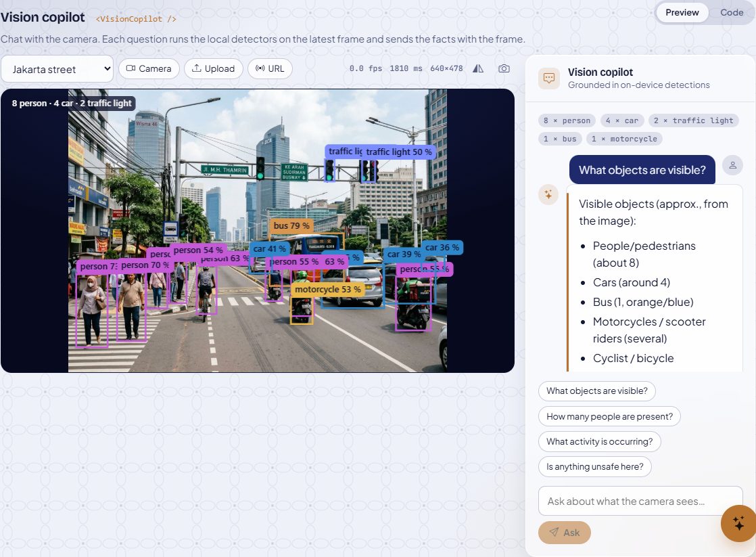Click the URL source button
The height and width of the screenshot is (557, 756).
[270, 68]
